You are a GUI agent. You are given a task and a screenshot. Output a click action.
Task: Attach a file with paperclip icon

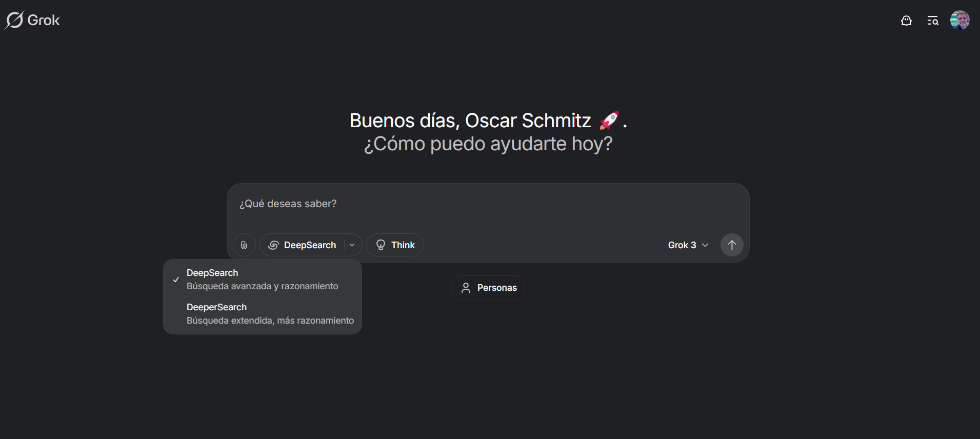pyautogui.click(x=244, y=245)
